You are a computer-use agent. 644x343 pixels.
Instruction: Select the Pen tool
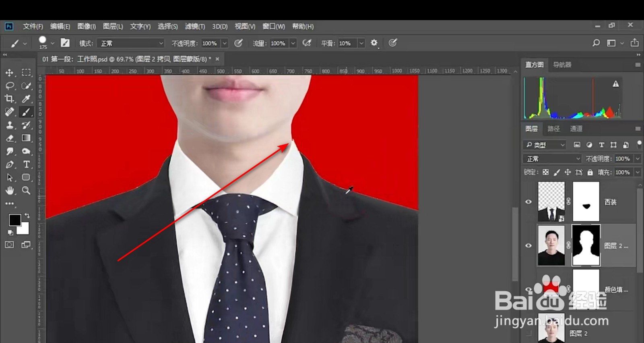coord(9,164)
